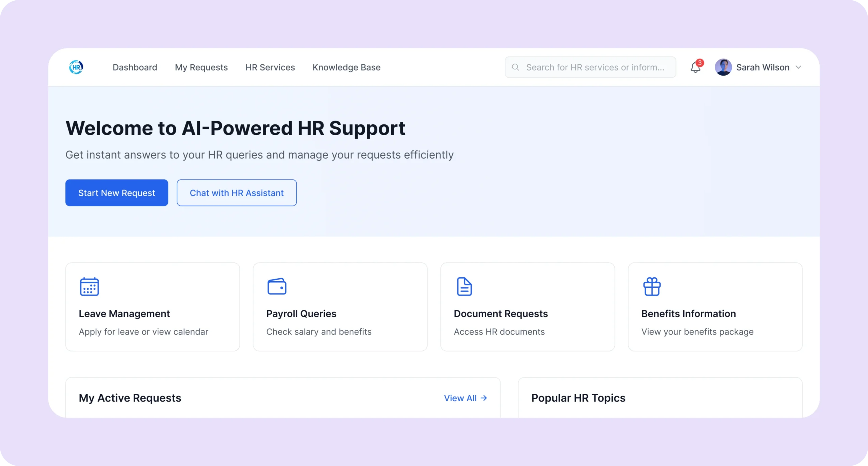This screenshot has width=868, height=466.
Task: Open the Sarah Wilson account dropdown
Action: click(763, 67)
